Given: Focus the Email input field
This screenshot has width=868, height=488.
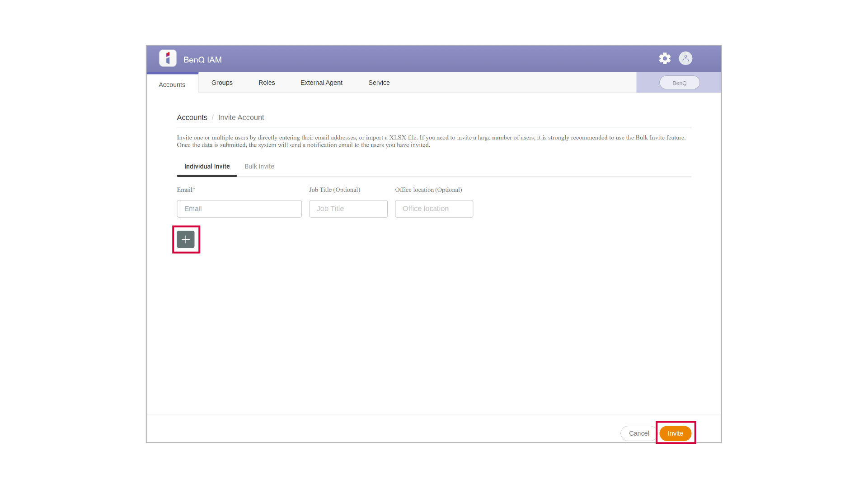Looking at the screenshot, I should [239, 209].
